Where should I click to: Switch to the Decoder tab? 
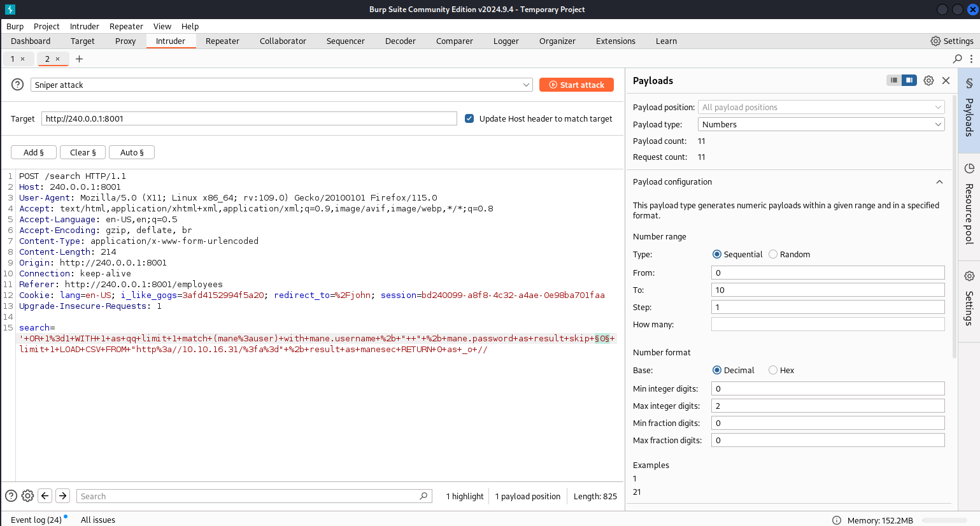point(401,41)
